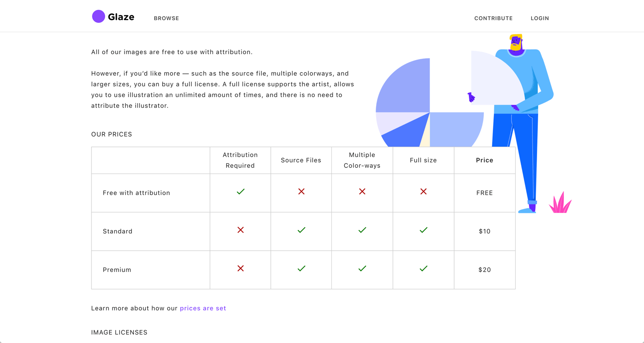644x343 pixels.
Task: Click green check for Premium Multiple Color-ways
Action: pyautogui.click(x=362, y=268)
